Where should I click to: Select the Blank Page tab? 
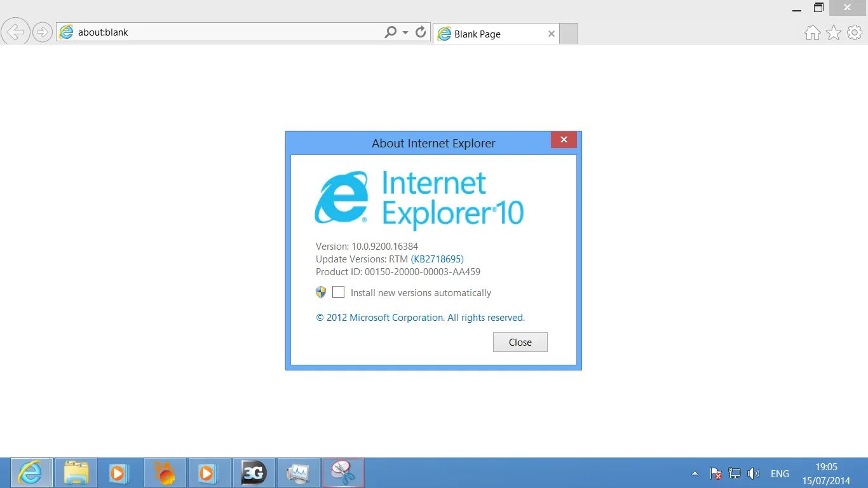click(496, 34)
